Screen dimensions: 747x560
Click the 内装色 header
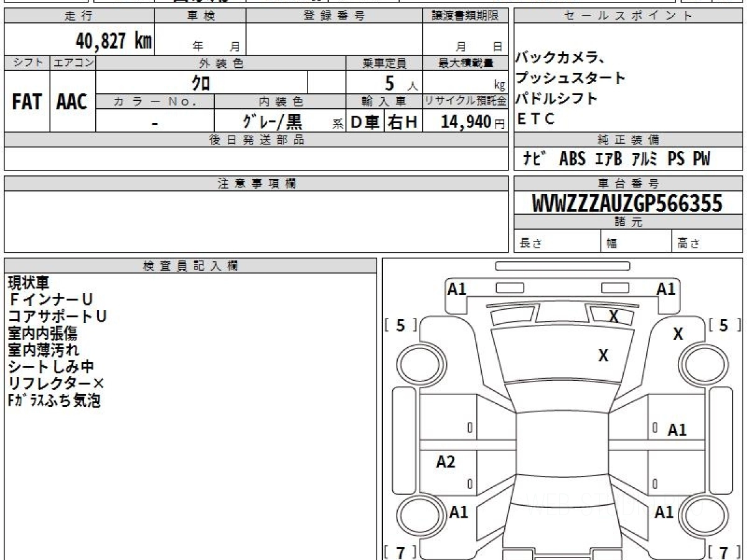coord(280,101)
